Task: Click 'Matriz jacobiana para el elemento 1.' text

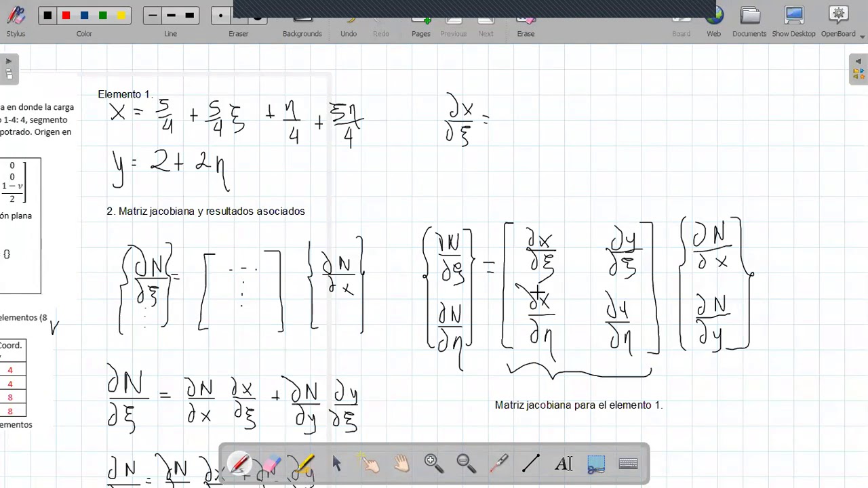Action: (578, 405)
